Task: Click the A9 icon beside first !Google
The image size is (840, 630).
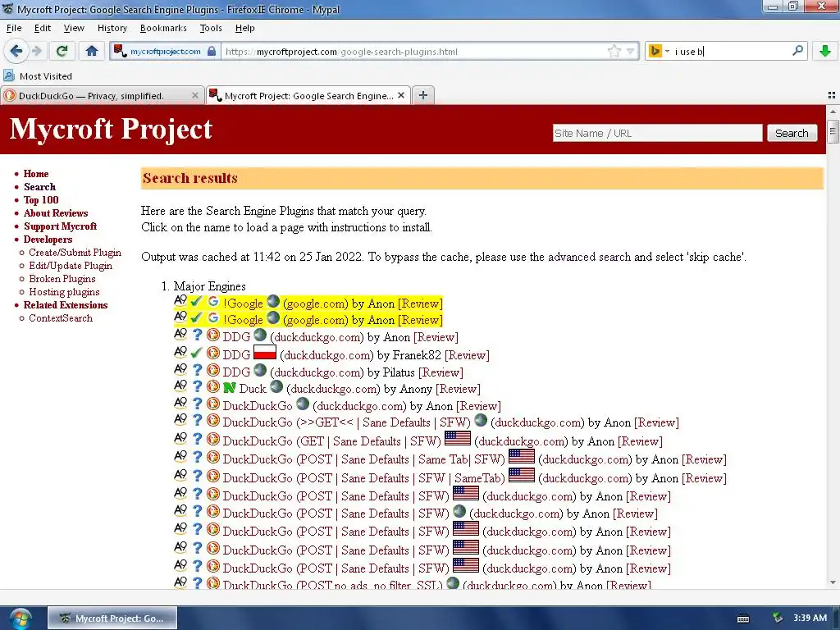Action: click(x=180, y=300)
